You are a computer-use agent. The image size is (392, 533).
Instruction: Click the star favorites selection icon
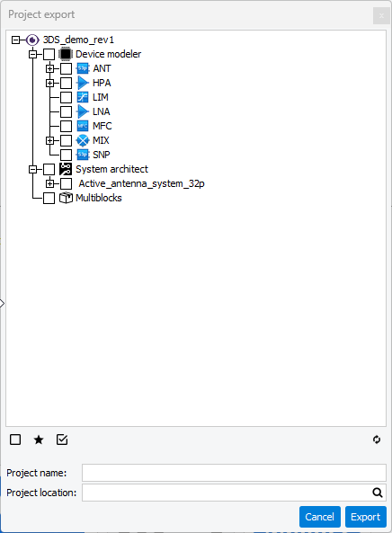[39, 440]
